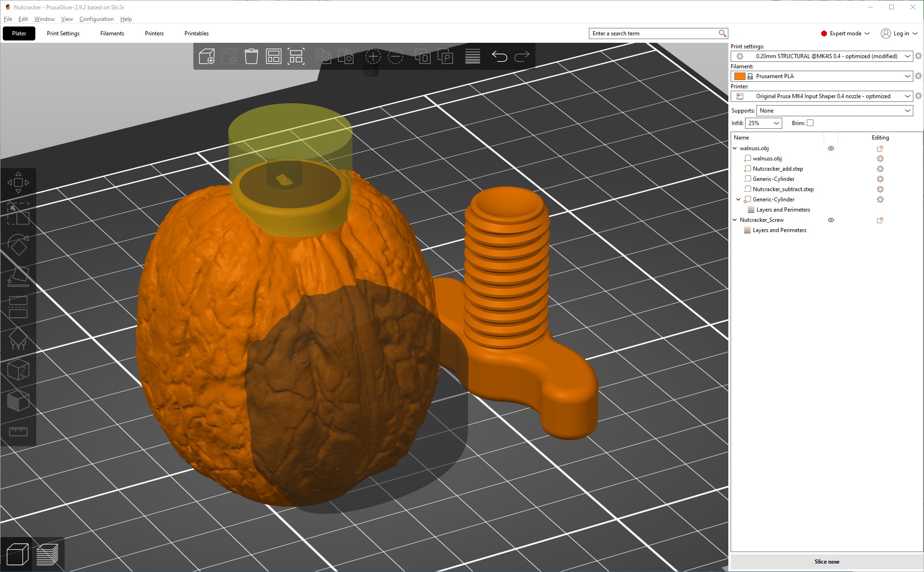
Task: Undo the last action with the arrow icon
Action: (x=500, y=57)
